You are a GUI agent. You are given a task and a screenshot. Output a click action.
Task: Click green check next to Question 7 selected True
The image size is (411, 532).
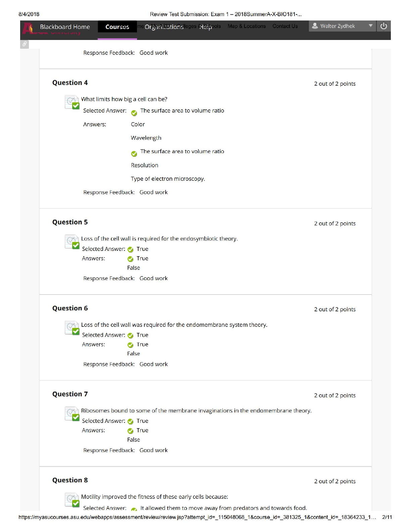click(x=130, y=422)
